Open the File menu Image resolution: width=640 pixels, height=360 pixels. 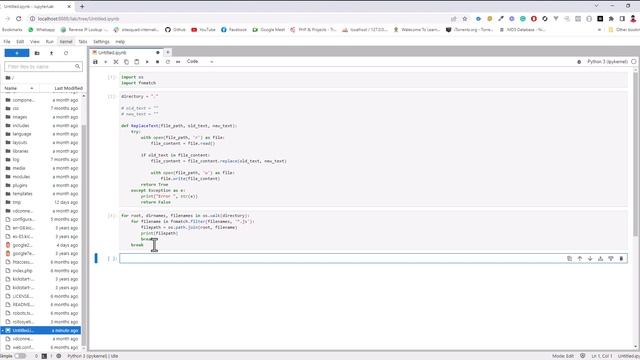[x=7, y=42]
